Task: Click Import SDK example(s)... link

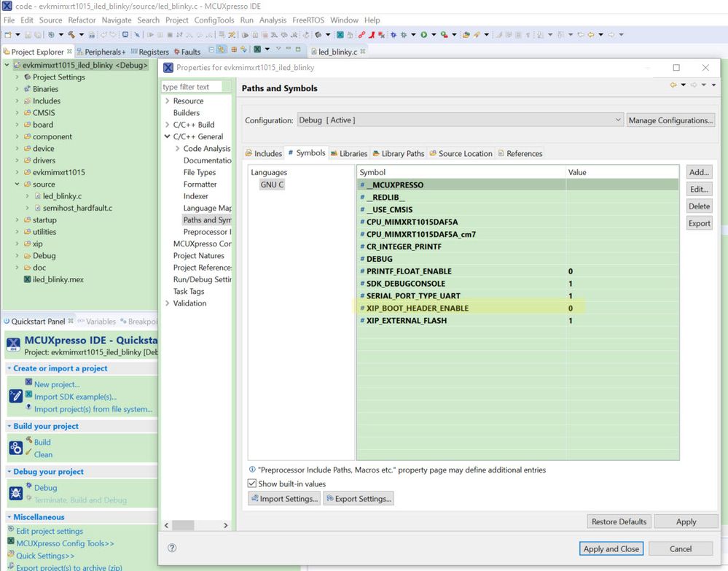Action: pos(75,397)
